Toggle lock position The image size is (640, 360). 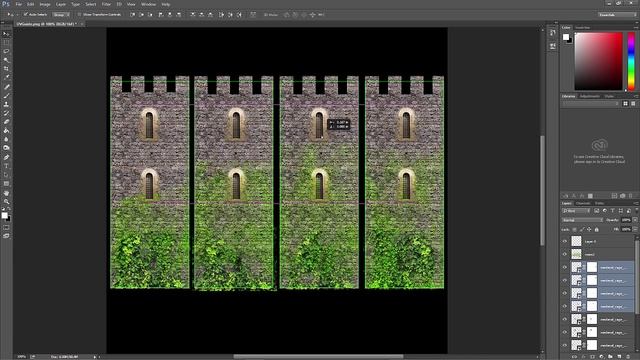coord(589,229)
